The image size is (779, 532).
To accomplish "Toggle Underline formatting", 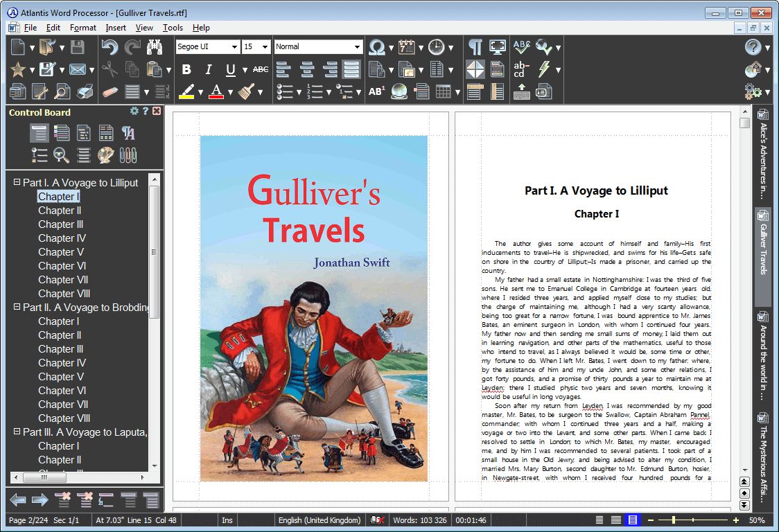I will (231, 69).
